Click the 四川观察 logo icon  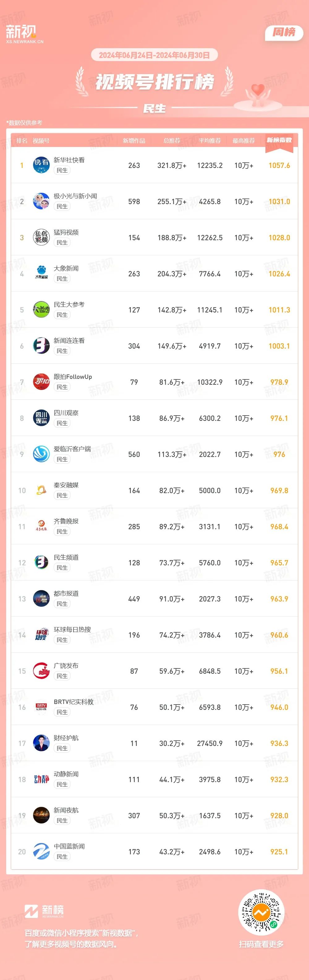click(x=41, y=418)
